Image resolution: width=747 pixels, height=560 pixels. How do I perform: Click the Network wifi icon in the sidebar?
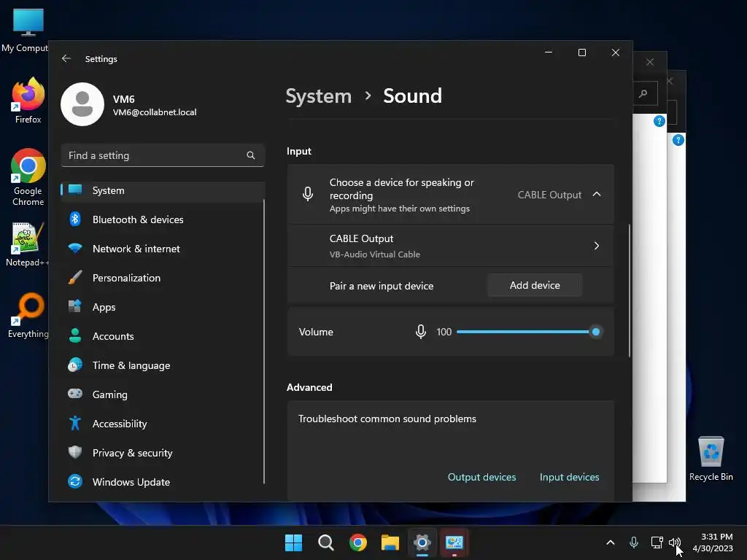75,248
